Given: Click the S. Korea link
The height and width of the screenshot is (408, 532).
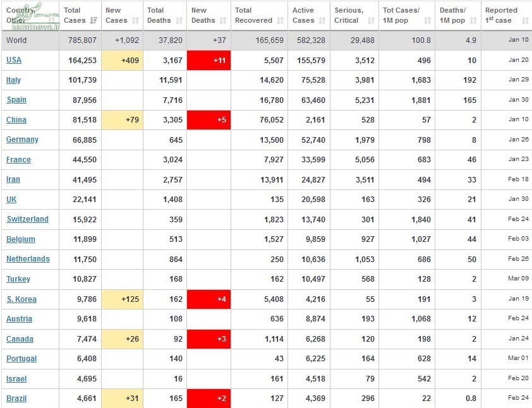Looking at the screenshot, I should click(21, 299).
